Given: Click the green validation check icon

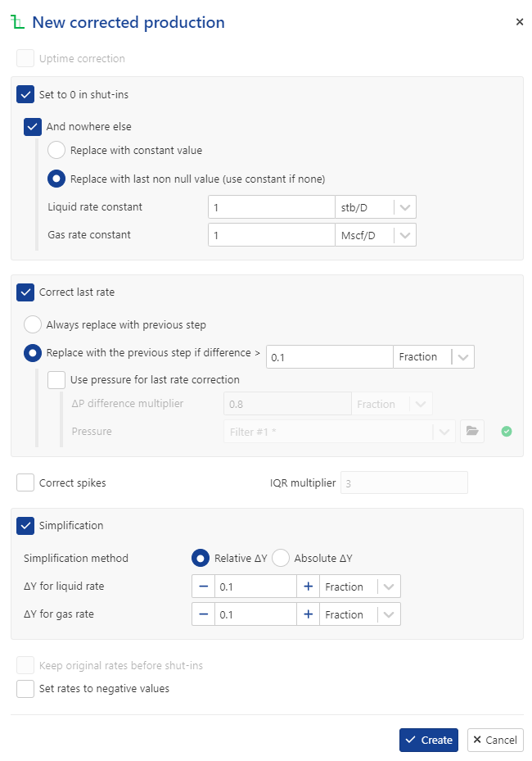Looking at the screenshot, I should (x=507, y=431).
